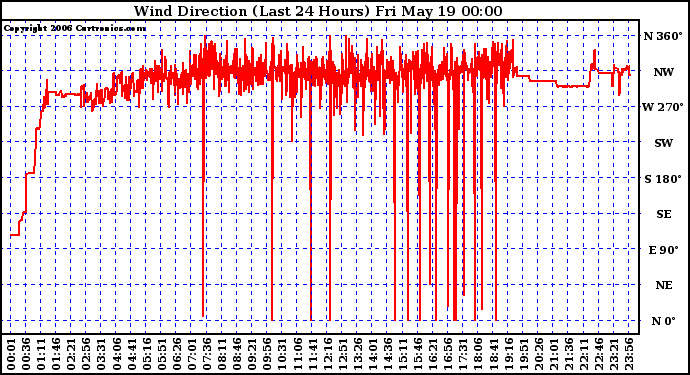The width and height of the screenshot is (690, 375).
Task: Click the 'SE' axis label
Action: coord(664,214)
